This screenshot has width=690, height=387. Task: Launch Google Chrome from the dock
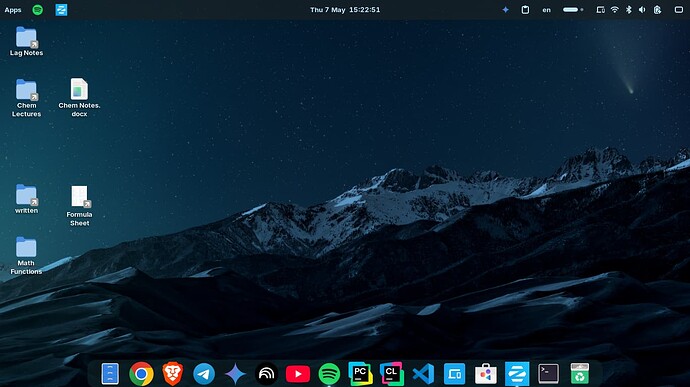[141, 374]
